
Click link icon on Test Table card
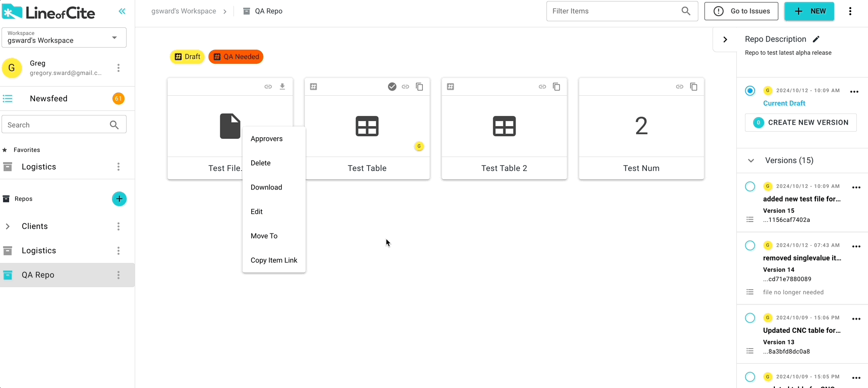coord(405,87)
